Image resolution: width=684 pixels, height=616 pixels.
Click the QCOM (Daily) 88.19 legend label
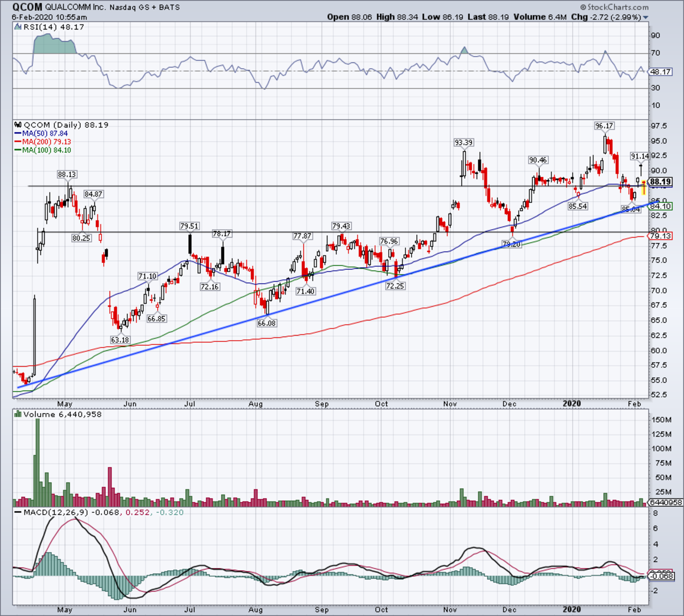coord(62,125)
